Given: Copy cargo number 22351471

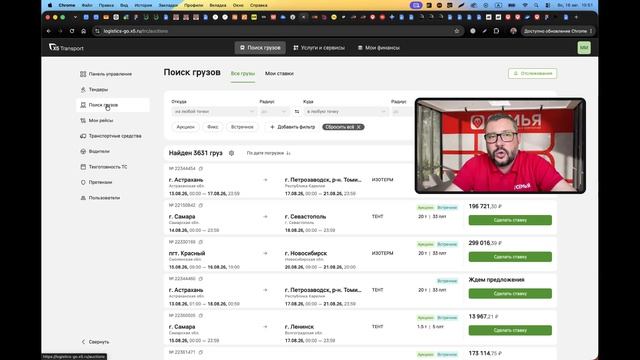Looking at the screenshot, I should tap(200, 352).
